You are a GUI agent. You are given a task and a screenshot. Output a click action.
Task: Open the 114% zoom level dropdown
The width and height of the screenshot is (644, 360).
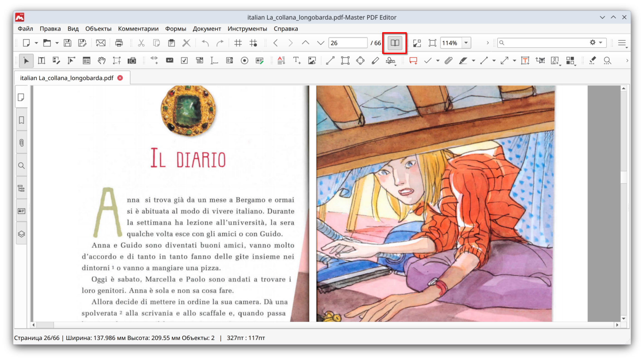[x=466, y=43]
